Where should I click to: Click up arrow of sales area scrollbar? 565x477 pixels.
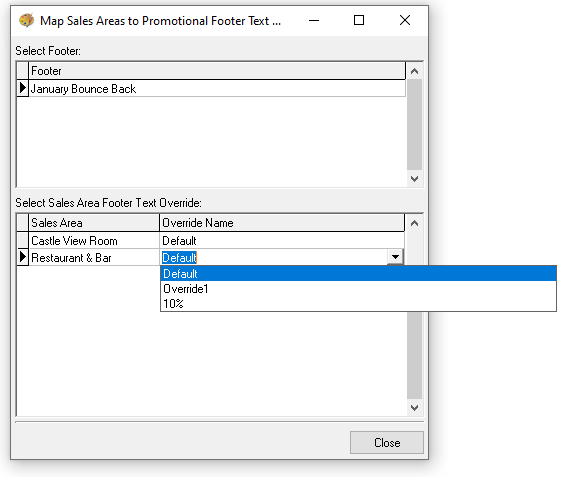pos(414,223)
